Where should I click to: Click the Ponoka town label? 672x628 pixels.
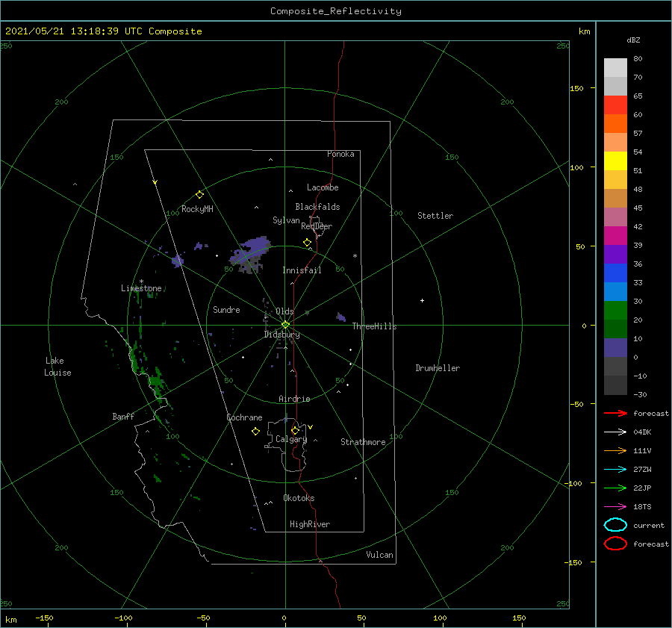coord(340,154)
